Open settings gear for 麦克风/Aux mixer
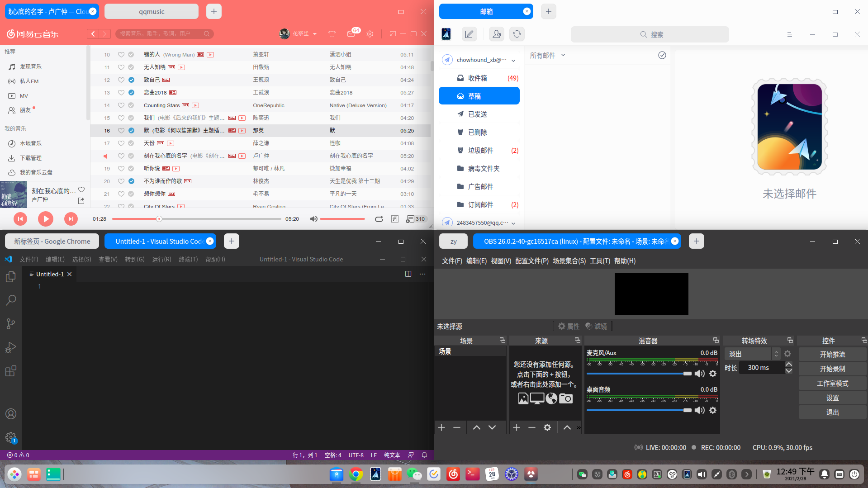The height and width of the screenshot is (488, 868). [x=713, y=374]
